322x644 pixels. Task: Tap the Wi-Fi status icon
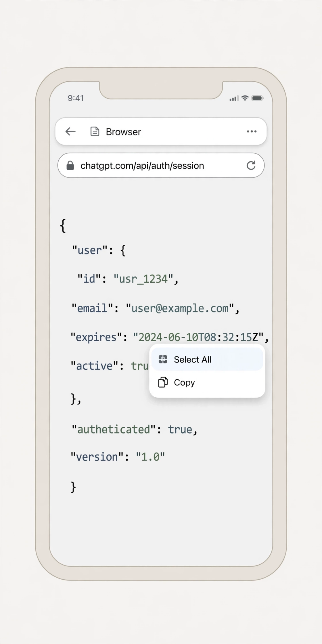(245, 98)
